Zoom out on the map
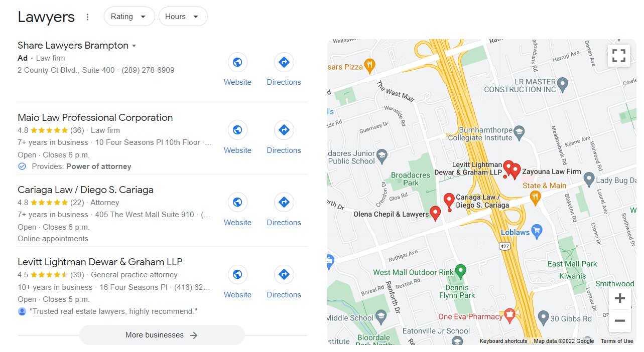Screen dimensions: 644x352 point(619,321)
